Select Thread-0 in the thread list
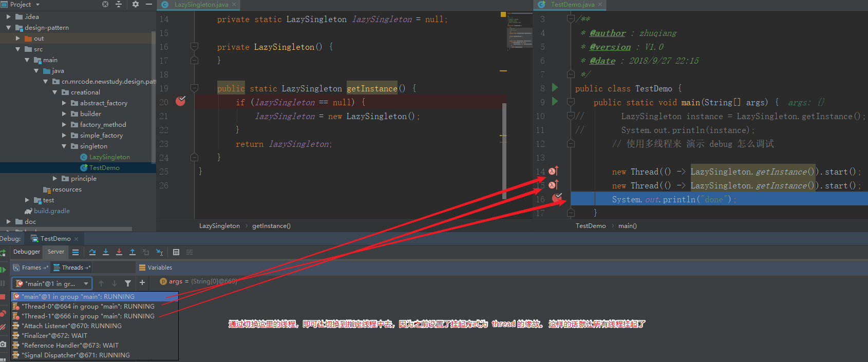The width and height of the screenshot is (868, 362). pos(88,307)
